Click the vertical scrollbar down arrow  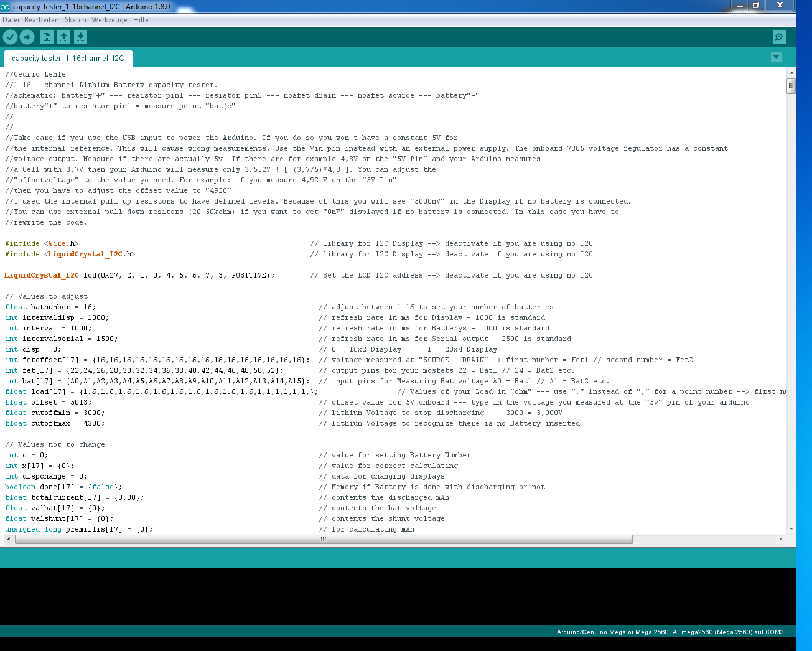point(791,529)
